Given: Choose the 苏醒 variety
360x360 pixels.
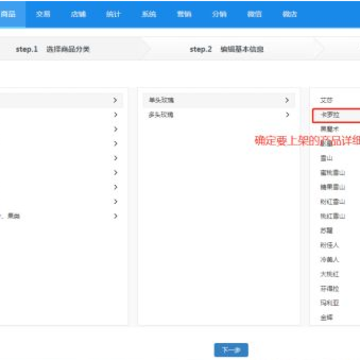Looking at the screenshot, I should (326, 231).
